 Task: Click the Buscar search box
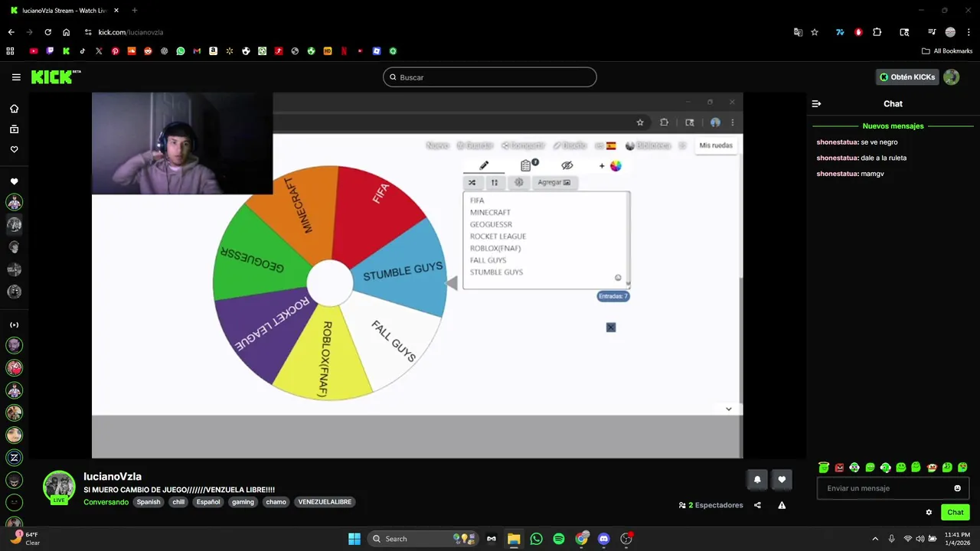click(490, 77)
